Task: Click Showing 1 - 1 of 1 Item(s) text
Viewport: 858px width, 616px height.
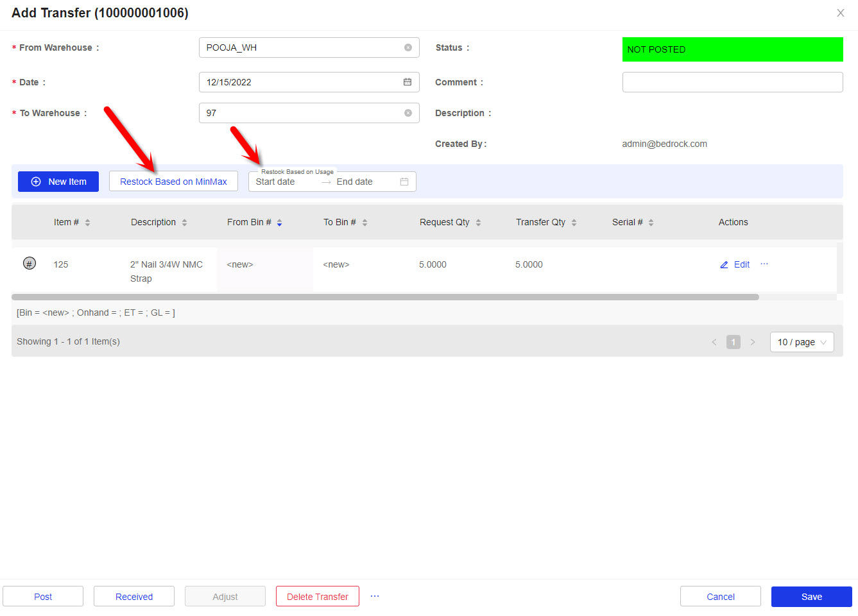Action: [68, 341]
